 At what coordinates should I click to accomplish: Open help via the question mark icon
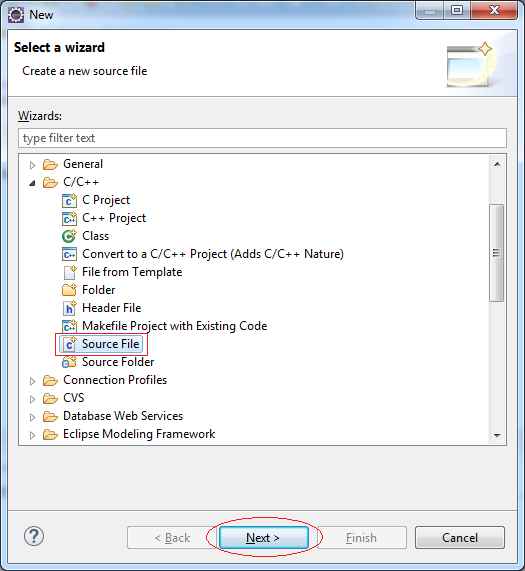pos(34,536)
